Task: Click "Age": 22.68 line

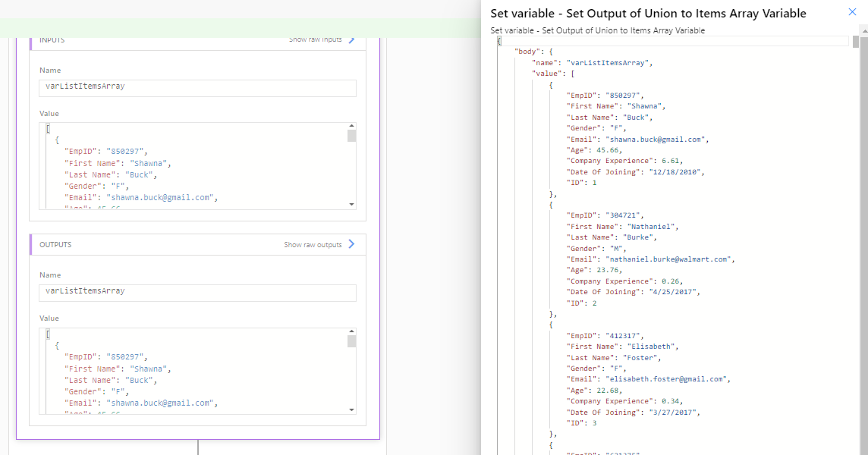Action: pos(594,391)
